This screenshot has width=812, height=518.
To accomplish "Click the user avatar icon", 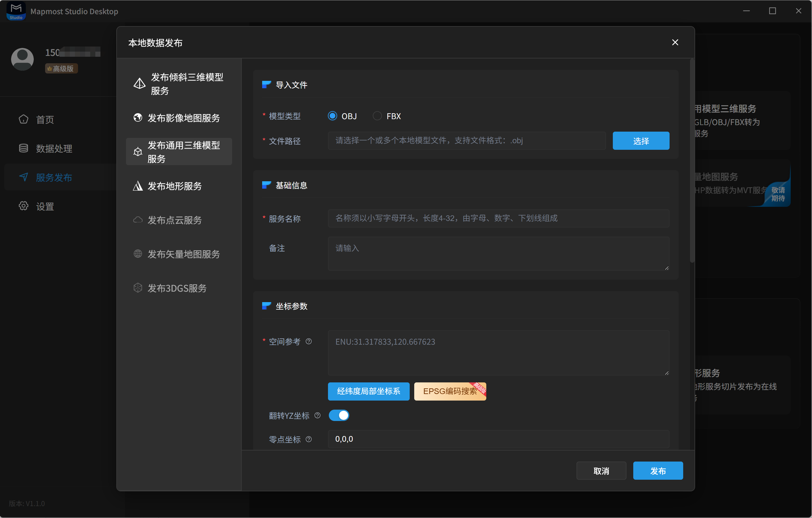I will pyautogui.click(x=22, y=59).
